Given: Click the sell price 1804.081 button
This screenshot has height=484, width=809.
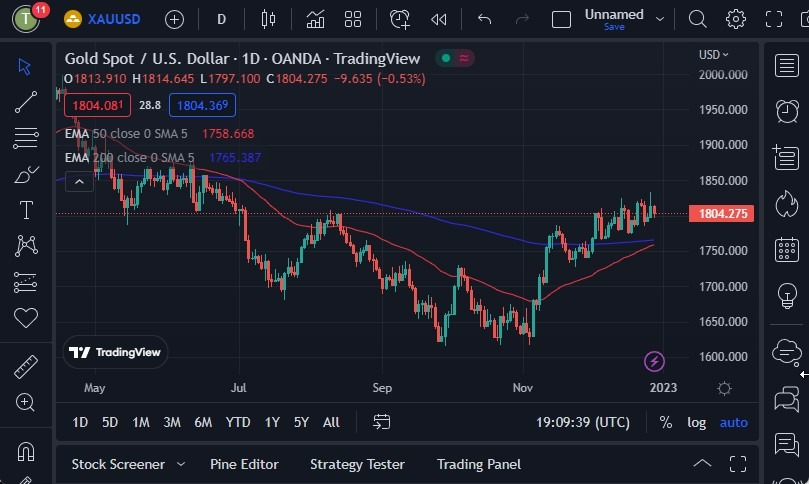Looking at the screenshot, I should click(98, 105).
